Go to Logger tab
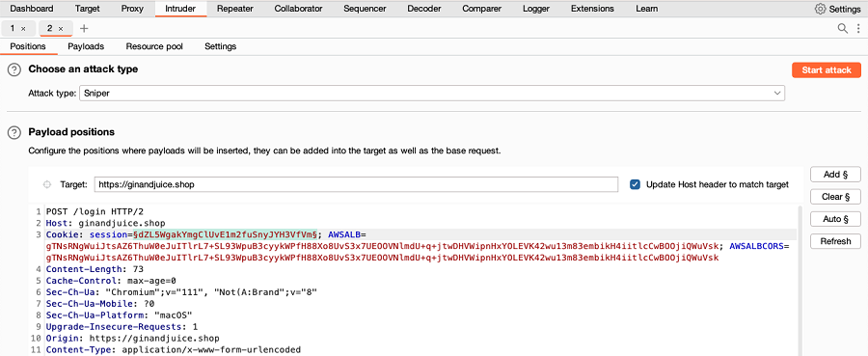This screenshot has height=356, width=868. (536, 9)
